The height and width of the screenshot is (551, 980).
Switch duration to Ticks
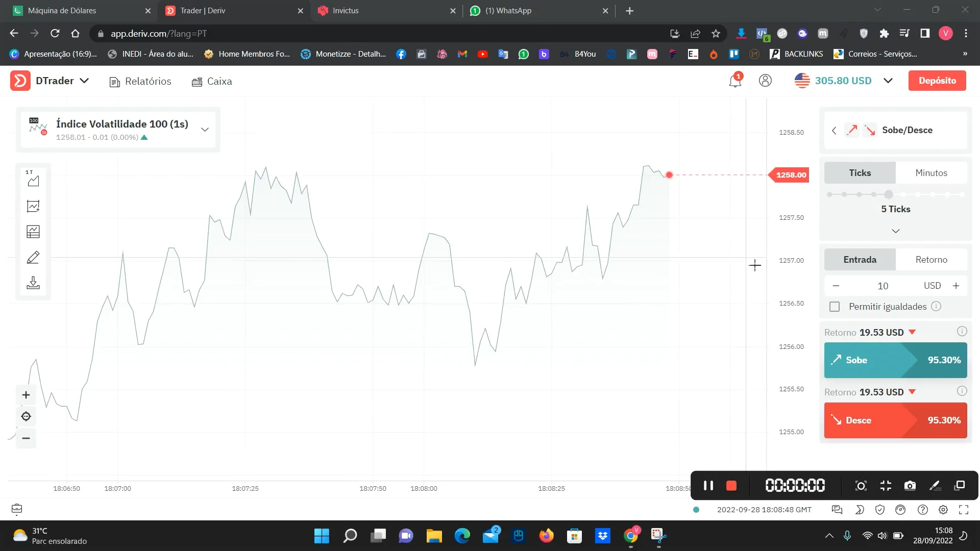(860, 173)
